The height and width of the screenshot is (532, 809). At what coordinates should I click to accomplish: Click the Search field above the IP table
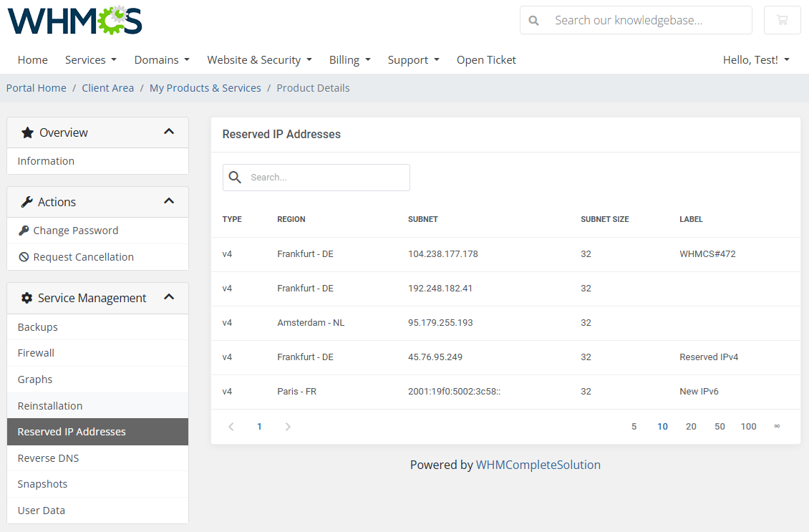point(322,177)
